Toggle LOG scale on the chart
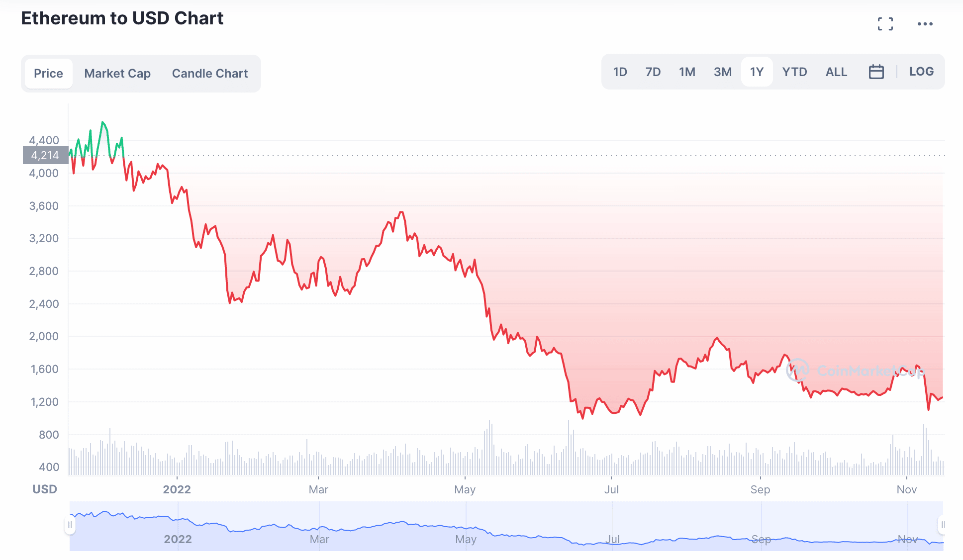Viewport: 963px width, 560px height. pyautogui.click(x=921, y=72)
